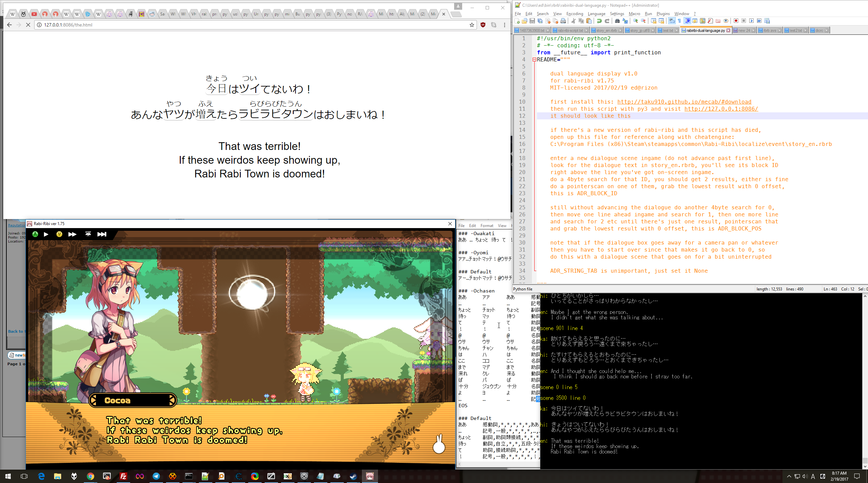Collapse the README fold marker on line 4
This screenshot has height=483, width=868.
[x=534, y=60]
